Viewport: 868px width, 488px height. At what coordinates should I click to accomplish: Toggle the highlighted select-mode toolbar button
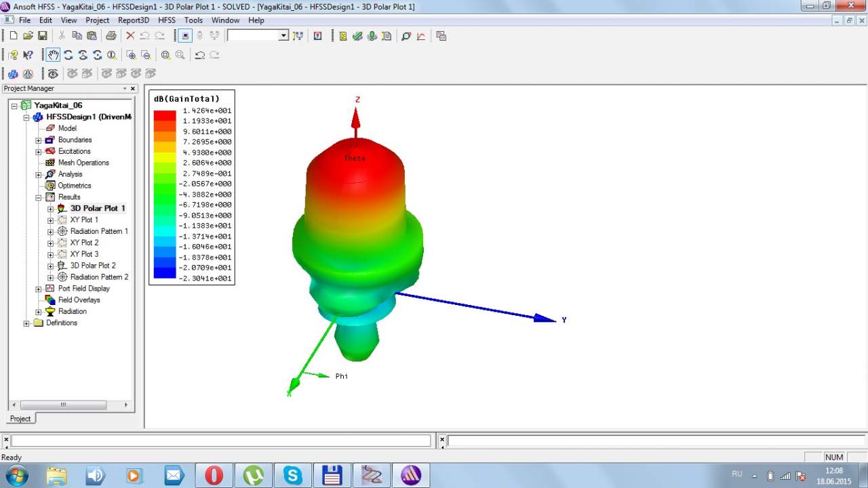click(186, 36)
